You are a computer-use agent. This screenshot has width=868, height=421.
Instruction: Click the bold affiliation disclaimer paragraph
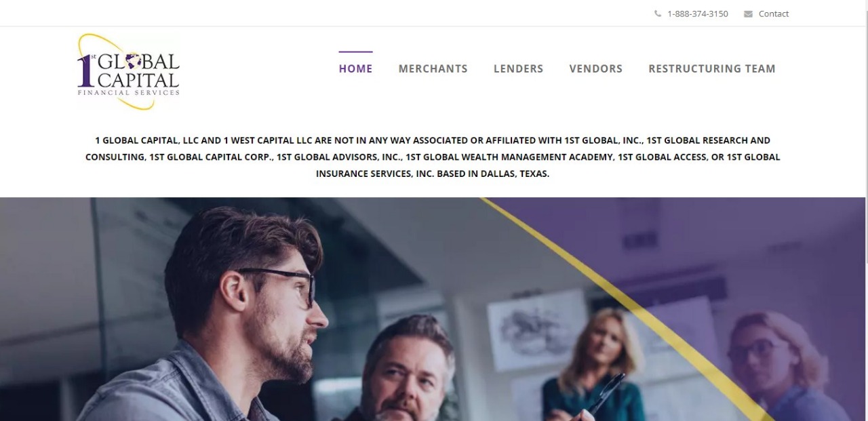coord(433,157)
